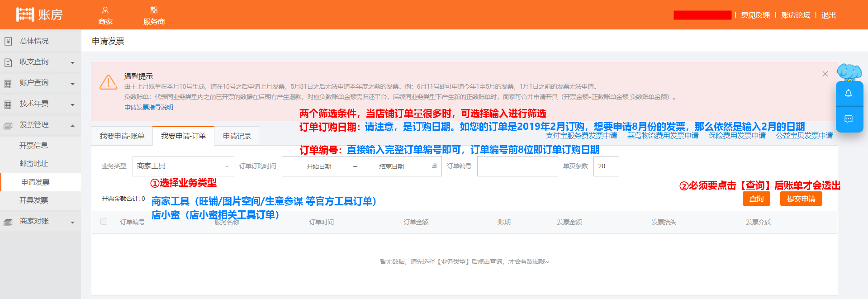Image resolution: width=868 pixels, height=299 pixels.
Task: Open the 服务商 service provider icon
Action: [154, 10]
